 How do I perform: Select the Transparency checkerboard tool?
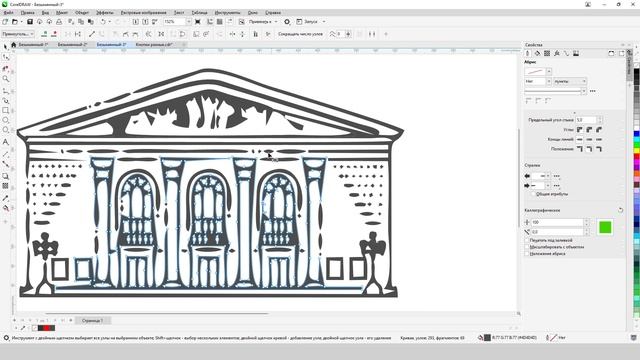coord(5,186)
